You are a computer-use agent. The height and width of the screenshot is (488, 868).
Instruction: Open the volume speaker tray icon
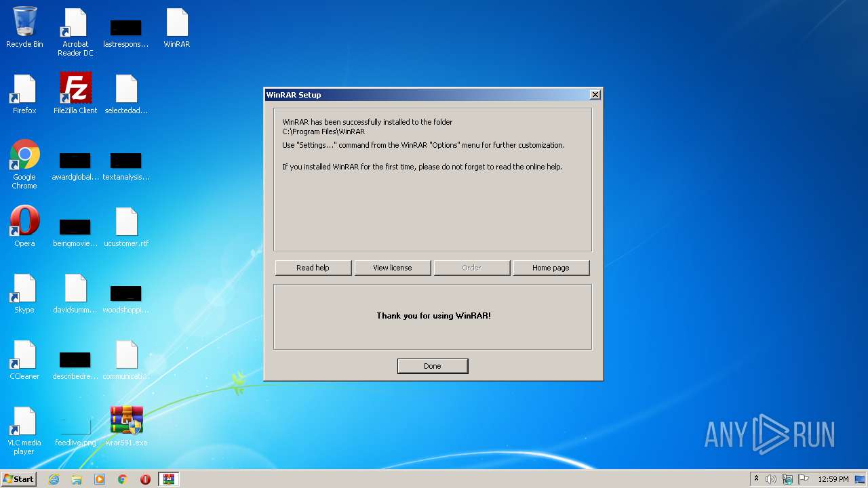click(x=771, y=479)
